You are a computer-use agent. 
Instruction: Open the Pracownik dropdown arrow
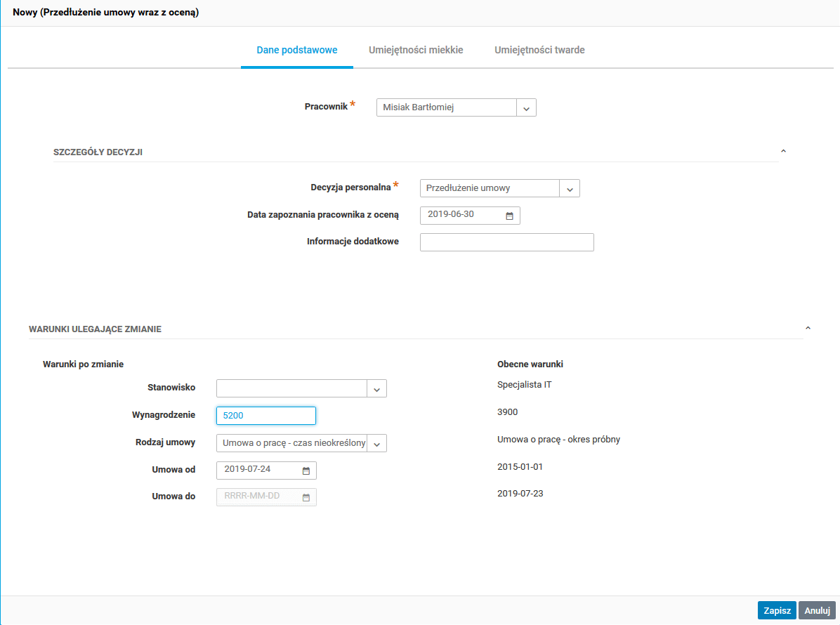(526, 107)
